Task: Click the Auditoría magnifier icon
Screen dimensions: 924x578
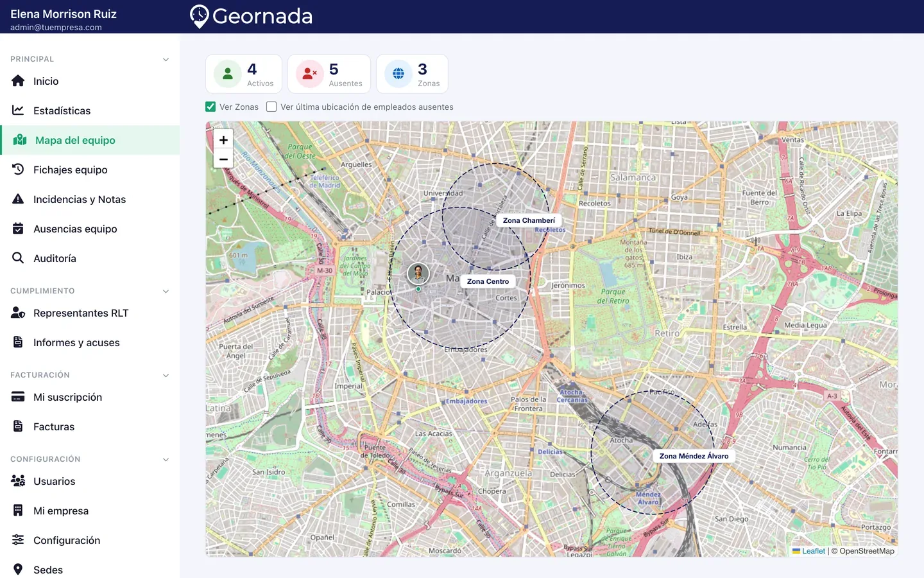Action: click(x=18, y=258)
